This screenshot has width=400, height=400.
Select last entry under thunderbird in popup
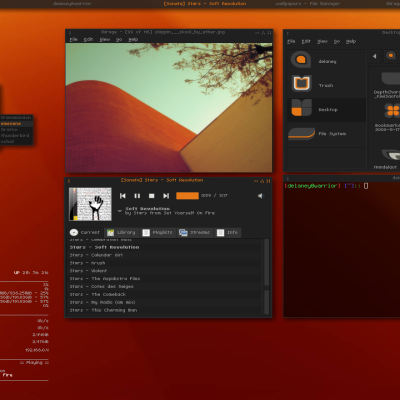pyautogui.click(x=16, y=142)
